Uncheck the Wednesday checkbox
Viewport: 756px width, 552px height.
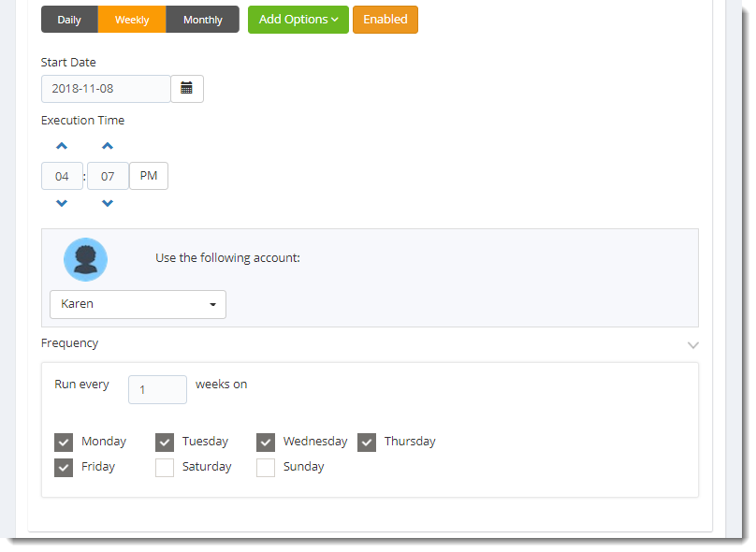(266, 443)
